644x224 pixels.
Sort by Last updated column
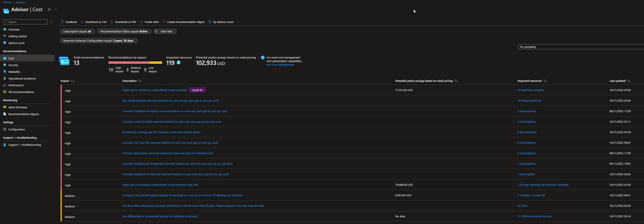point(620,81)
